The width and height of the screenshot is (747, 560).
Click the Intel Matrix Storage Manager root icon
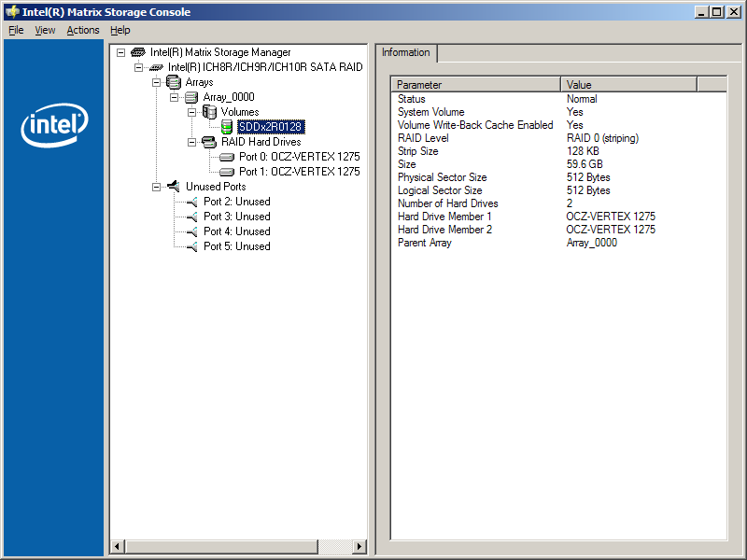click(137, 52)
